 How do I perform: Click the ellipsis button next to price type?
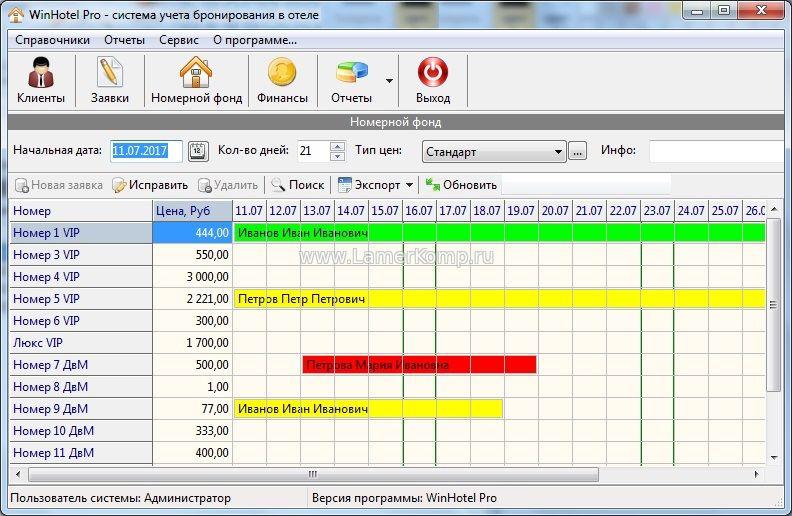pyautogui.click(x=577, y=152)
